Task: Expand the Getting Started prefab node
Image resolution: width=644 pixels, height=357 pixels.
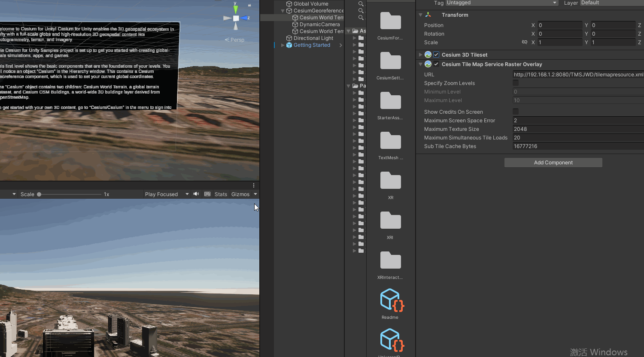Action: [x=283, y=45]
